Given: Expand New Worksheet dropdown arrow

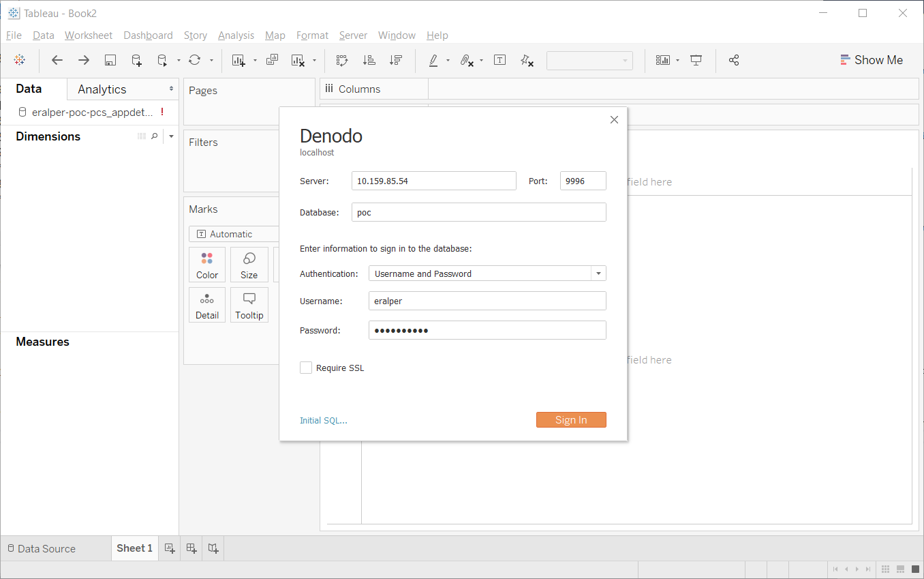Looking at the screenshot, I should click(255, 60).
